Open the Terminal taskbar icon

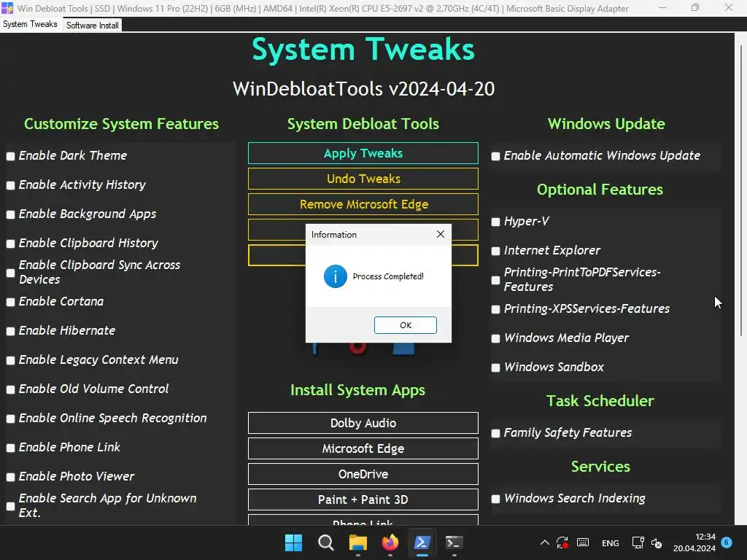454,542
